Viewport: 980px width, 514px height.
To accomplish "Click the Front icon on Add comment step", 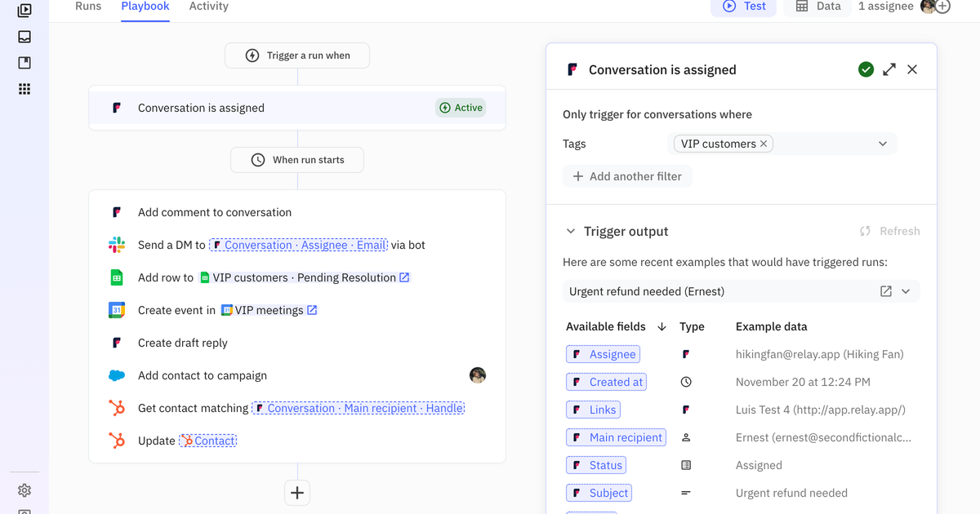I will point(117,212).
